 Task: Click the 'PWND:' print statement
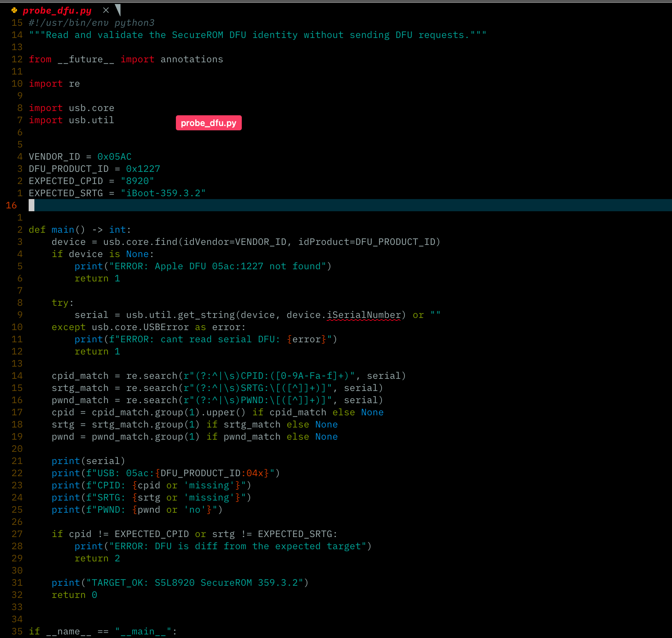(x=137, y=510)
